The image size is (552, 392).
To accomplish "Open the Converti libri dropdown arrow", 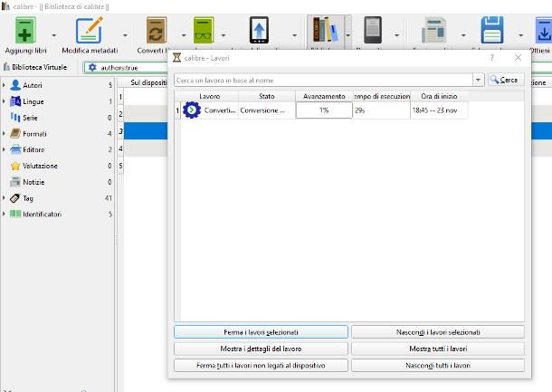I will [x=184, y=35].
